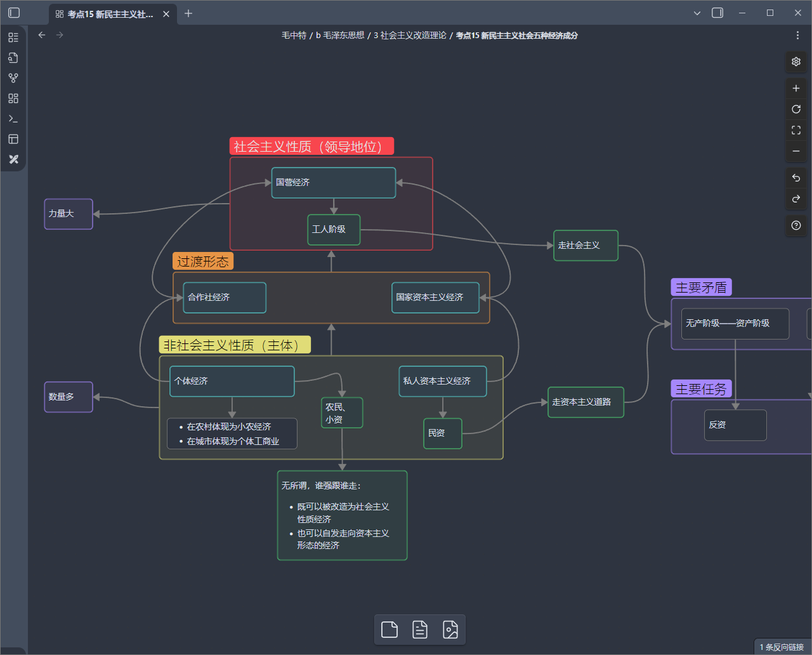Viewport: 812px width, 655px height.
Task: Select the 无产阶级——资产阶级 card
Action: [x=735, y=324]
